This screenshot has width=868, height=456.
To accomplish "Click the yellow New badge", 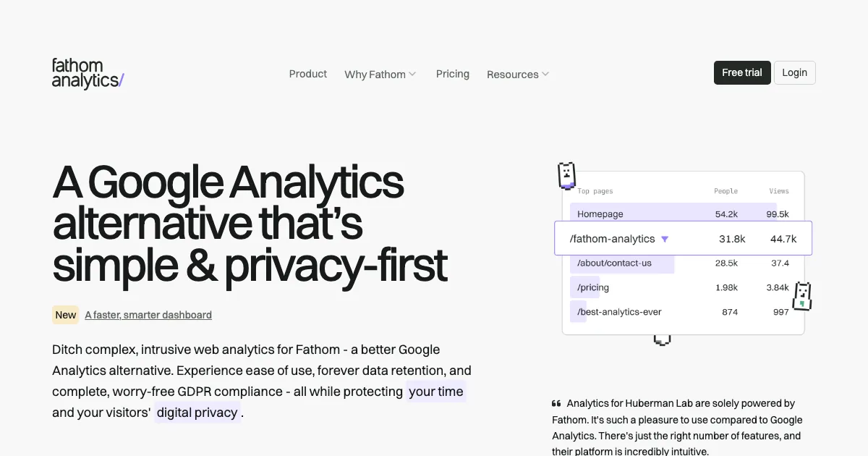I will [x=66, y=315].
